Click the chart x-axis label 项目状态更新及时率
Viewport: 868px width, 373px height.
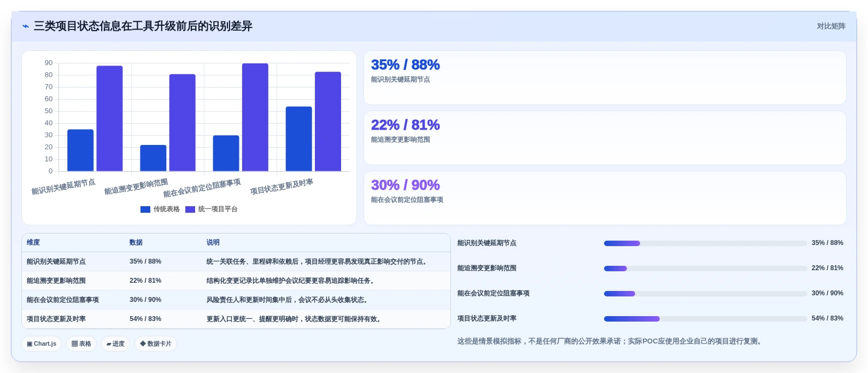coord(281,186)
